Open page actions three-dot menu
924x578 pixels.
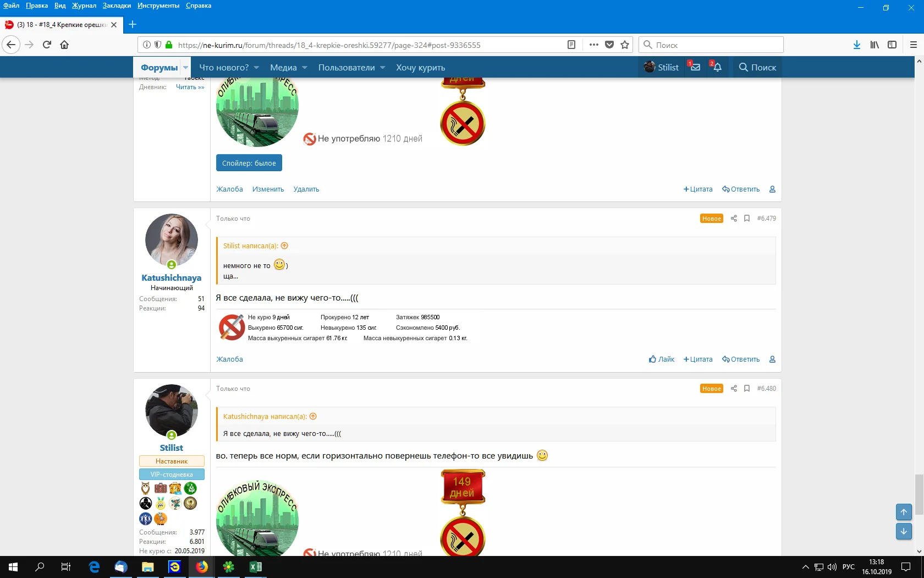click(594, 45)
